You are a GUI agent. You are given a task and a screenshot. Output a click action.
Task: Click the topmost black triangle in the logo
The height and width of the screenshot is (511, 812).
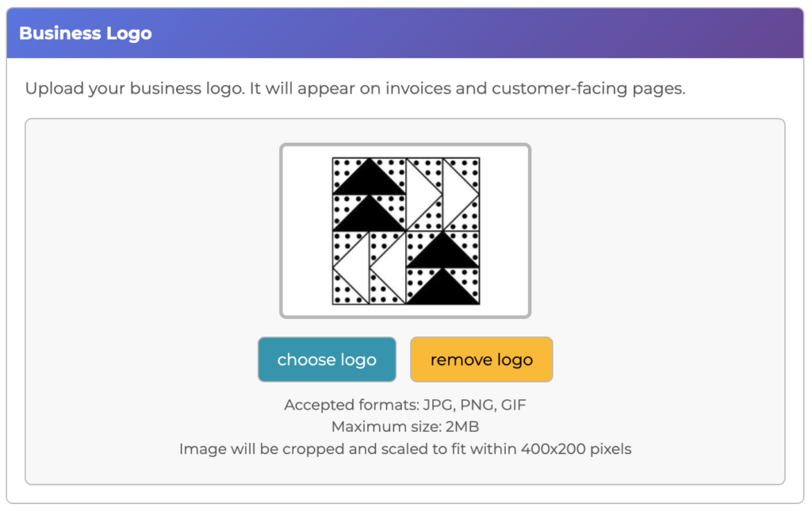[369, 179]
